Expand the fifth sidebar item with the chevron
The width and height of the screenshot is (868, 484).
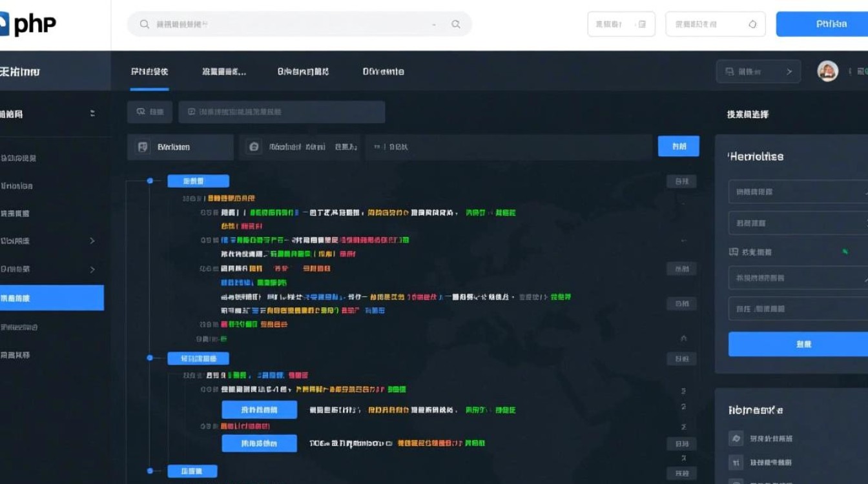click(92, 270)
